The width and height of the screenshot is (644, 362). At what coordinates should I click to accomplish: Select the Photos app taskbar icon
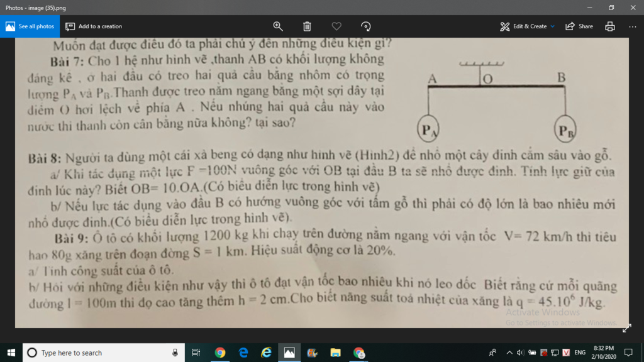289,353
